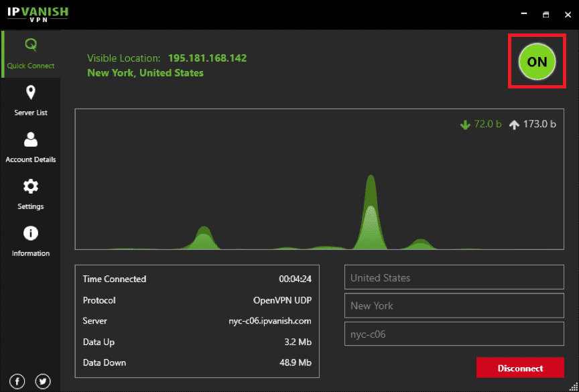Click the OpenVPN UDP protocol value
The width and height of the screenshot is (579, 392).
pos(282,300)
